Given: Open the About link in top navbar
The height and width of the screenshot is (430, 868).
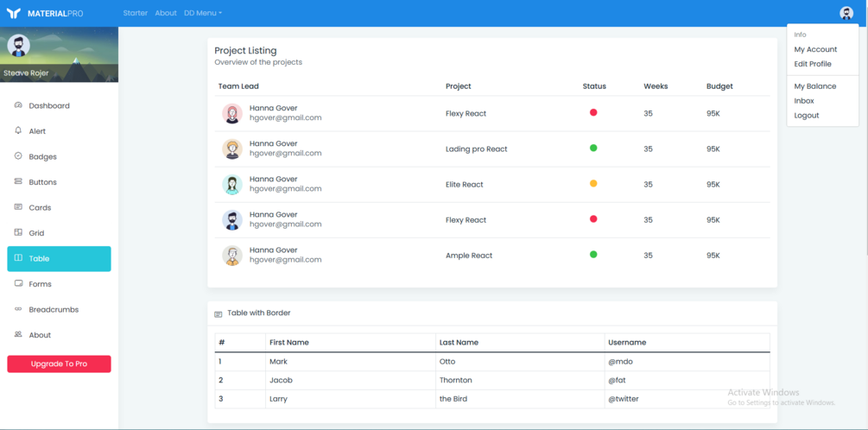Looking at the screenshot, I should pos(166,13).
